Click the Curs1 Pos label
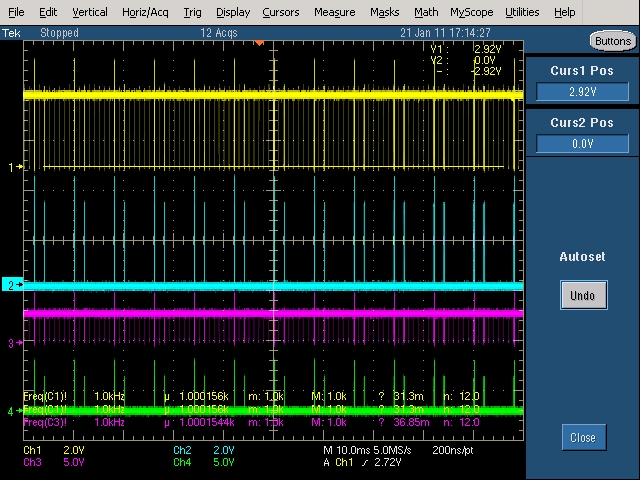This screenshot has height=480, width=640. pyautogui.click(x=582, y=71)
